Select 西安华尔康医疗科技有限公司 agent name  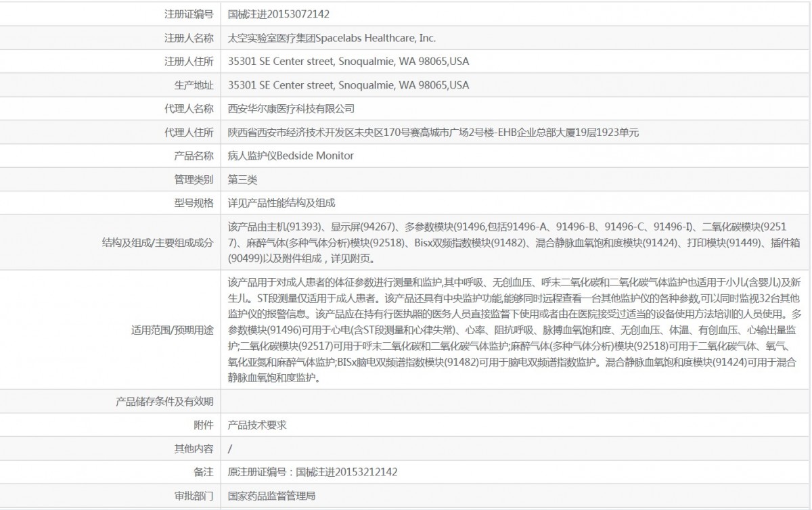292,108
